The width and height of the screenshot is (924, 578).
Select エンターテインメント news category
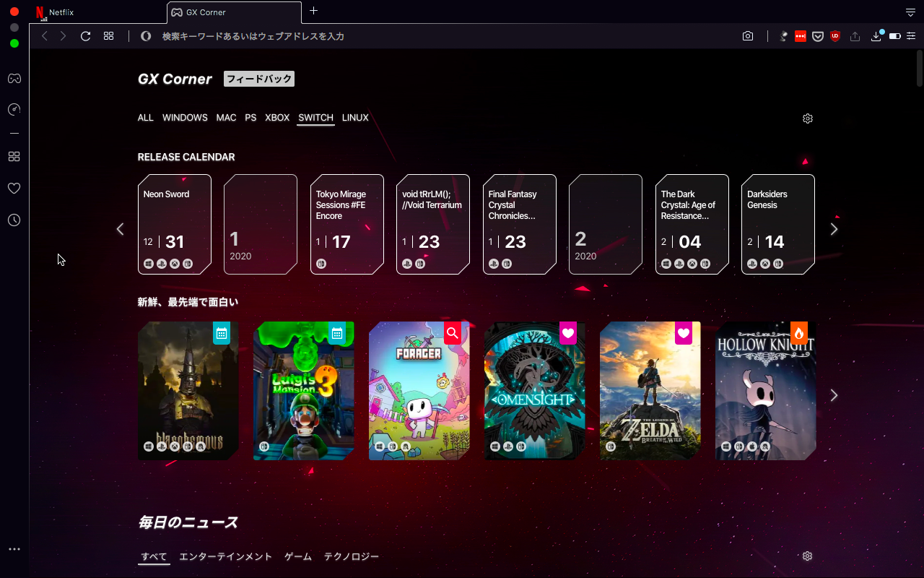pos(226,557)
